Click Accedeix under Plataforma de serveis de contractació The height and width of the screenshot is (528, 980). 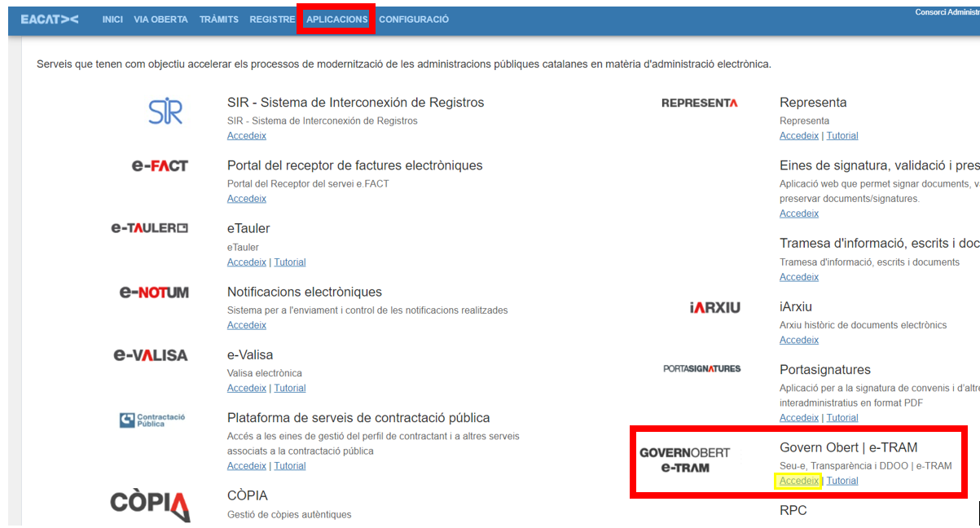247,466
